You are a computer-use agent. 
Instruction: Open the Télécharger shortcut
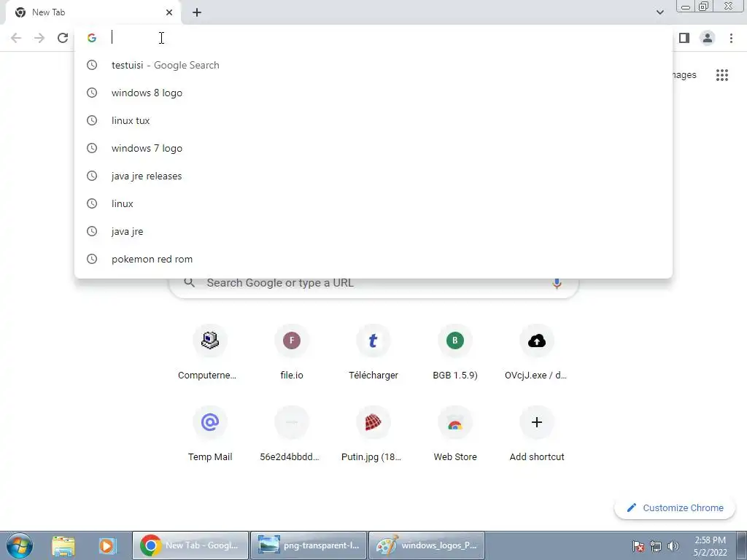point(373,353)
